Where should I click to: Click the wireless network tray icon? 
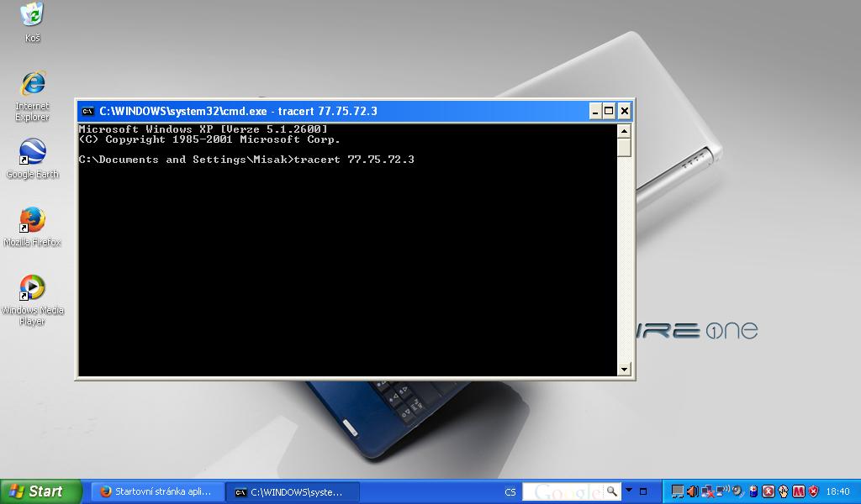[722, 491]
